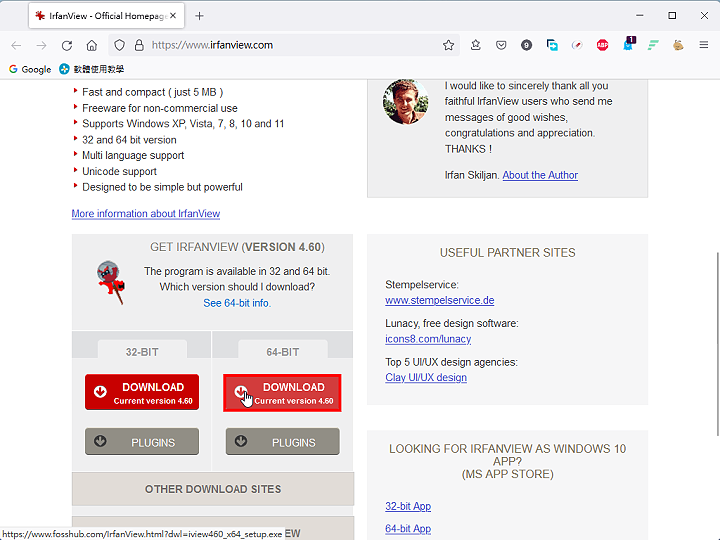The width and height of the screenshot is (720, 540).
Task: Click the padlock site security icon
Action: pos(139,45)
